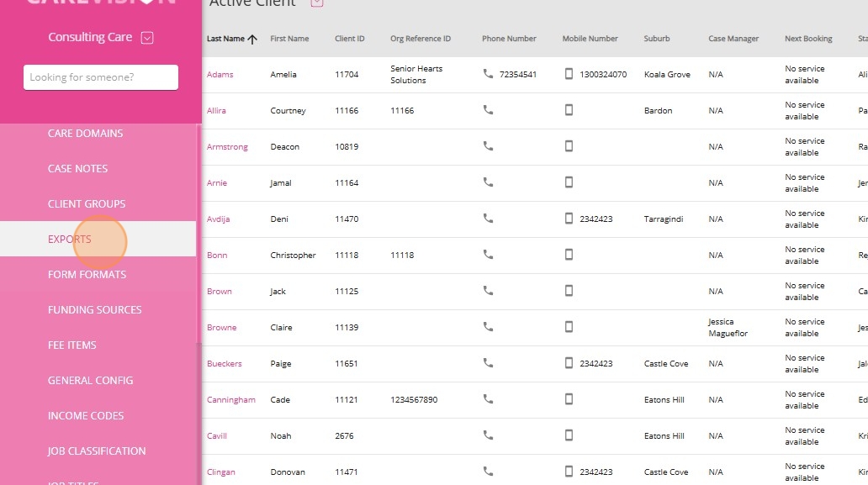Click sidebar menu vertical scrollbar
868x485 pixels.
click(x=198, y=232)
